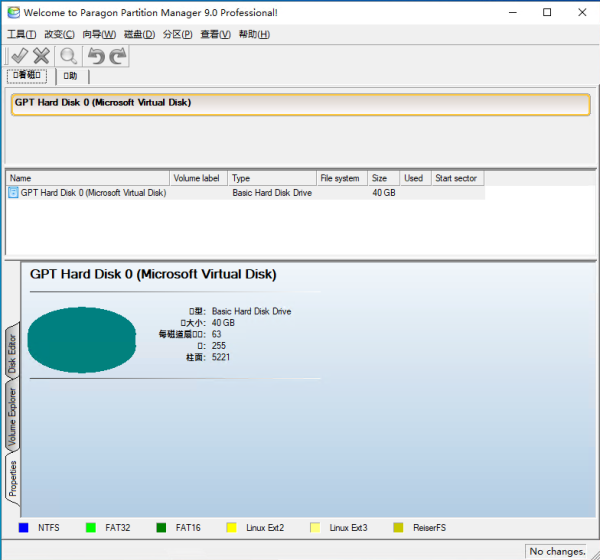
Task: Select the Disk Editor vertical tab
Action: [x=12, y=353]
